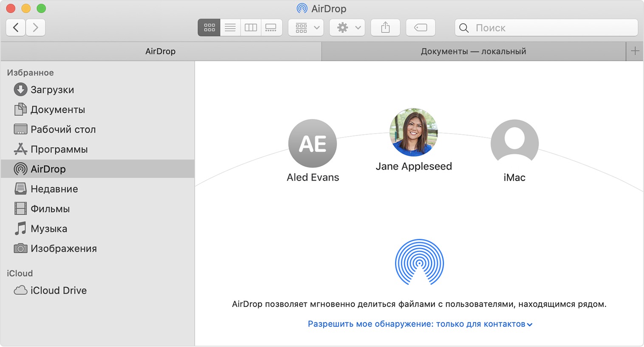Select Jane Appleseed's photo avatar
The width and height of the screenshot is (644, 347).
(413, 132)
